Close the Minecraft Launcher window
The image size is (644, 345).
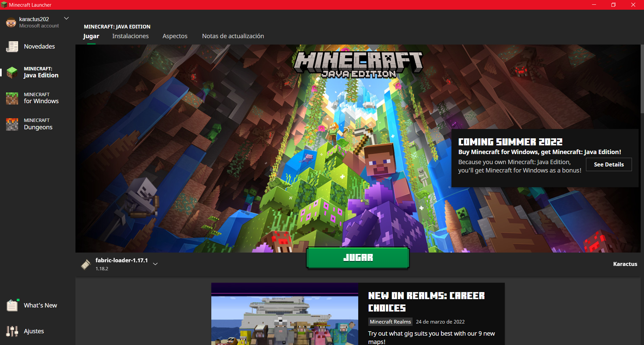point(633,5)
